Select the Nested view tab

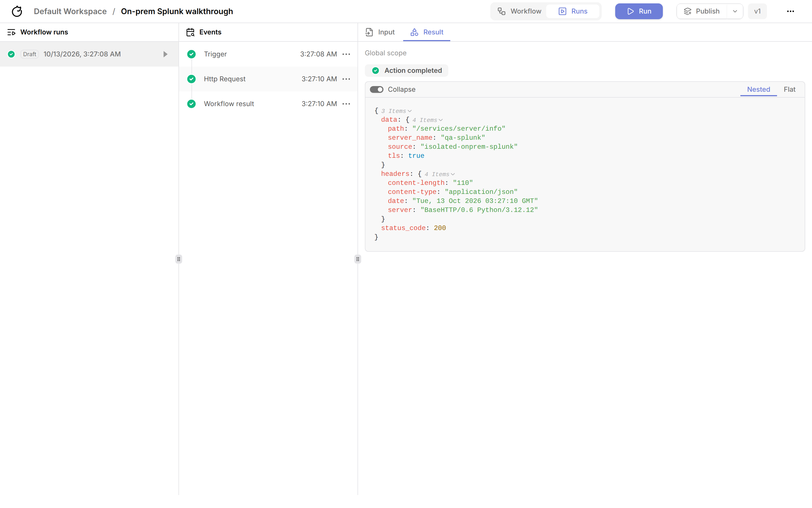758,89
